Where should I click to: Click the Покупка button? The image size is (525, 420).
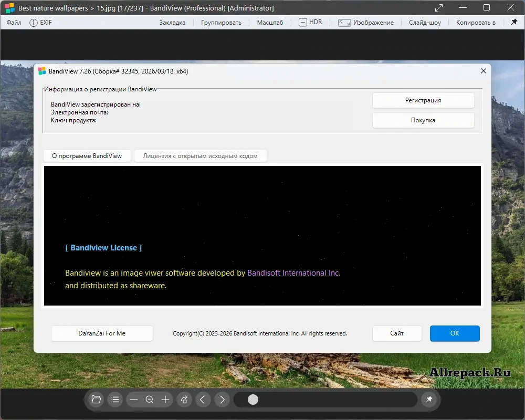423,120
